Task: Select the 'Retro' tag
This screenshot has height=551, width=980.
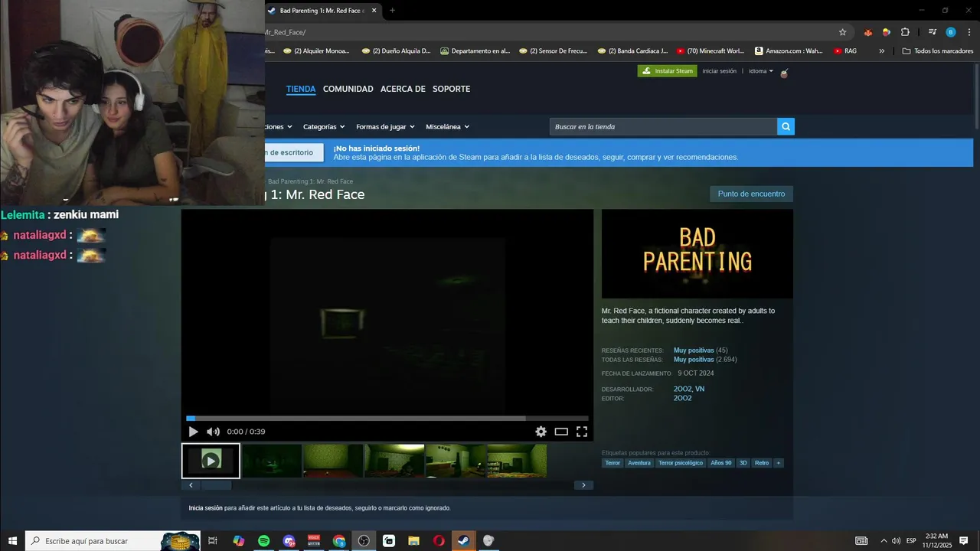Action: 762,463
